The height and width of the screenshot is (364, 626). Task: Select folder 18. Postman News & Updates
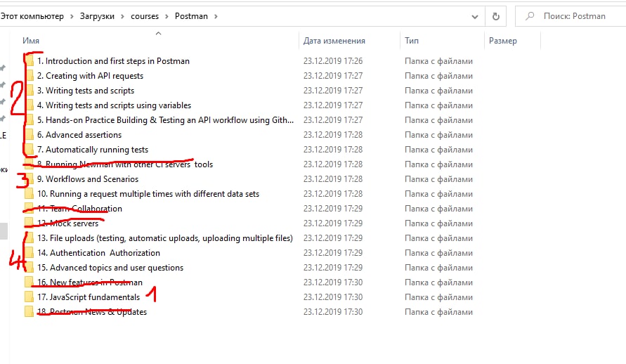click(92, 312)
